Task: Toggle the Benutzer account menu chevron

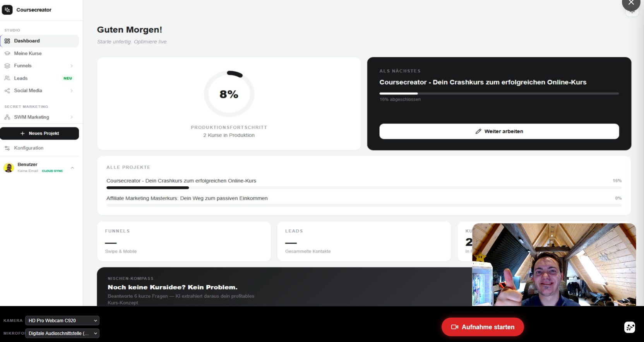Action: click(x=72, y=168)
